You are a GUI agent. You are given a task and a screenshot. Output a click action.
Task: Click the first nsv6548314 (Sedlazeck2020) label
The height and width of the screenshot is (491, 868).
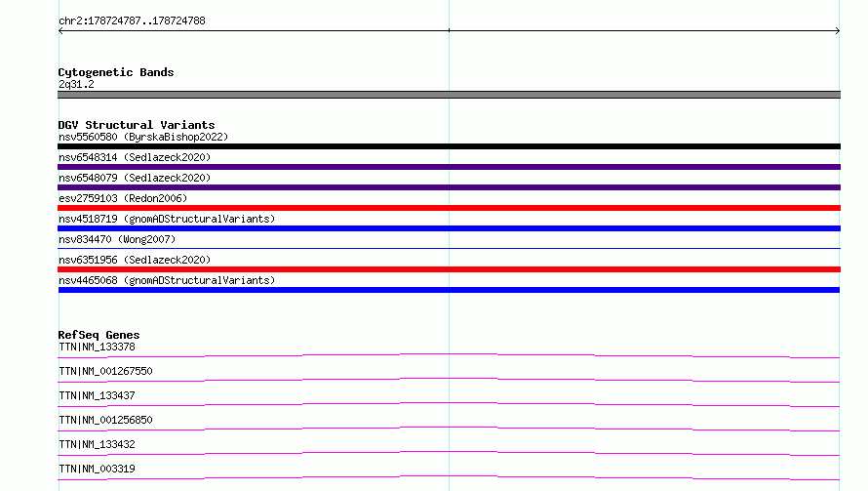click(x=135, y=157)
